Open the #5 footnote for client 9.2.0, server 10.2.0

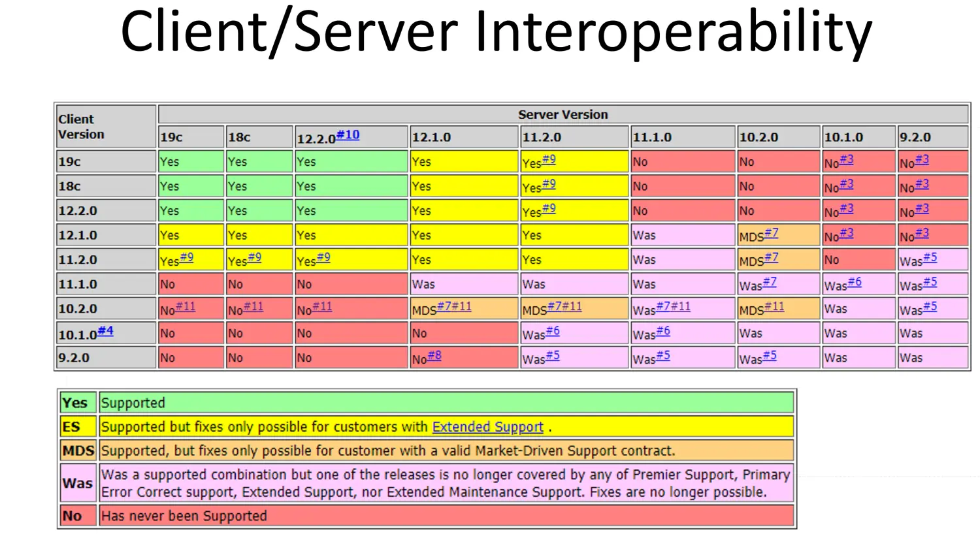click(x=770, y=355)
